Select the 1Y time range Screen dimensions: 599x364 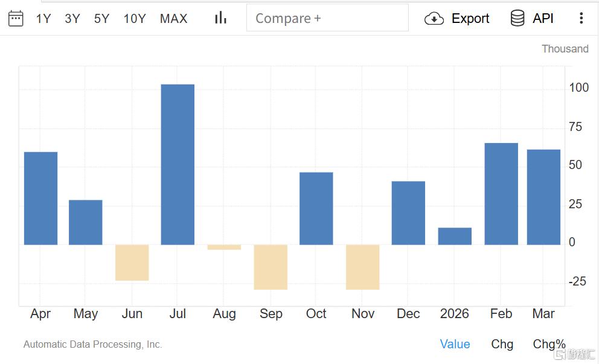[x=43, y=19]
